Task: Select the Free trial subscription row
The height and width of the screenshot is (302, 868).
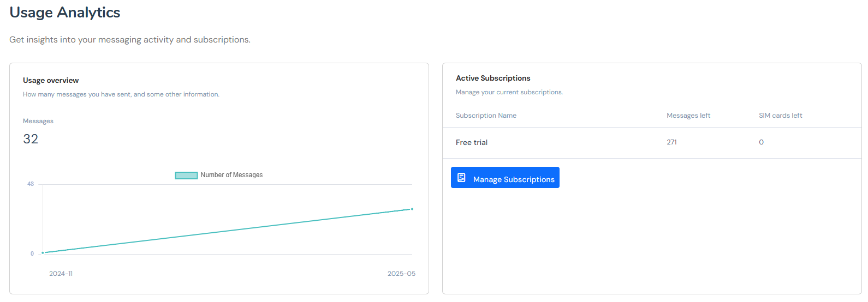Action: tap(472, 142)
